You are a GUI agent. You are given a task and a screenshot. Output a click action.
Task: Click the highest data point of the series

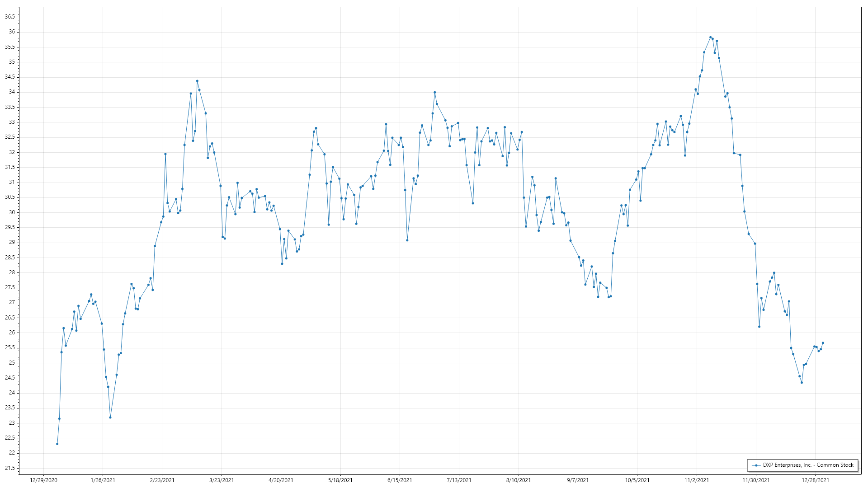[x=710, y=38]
